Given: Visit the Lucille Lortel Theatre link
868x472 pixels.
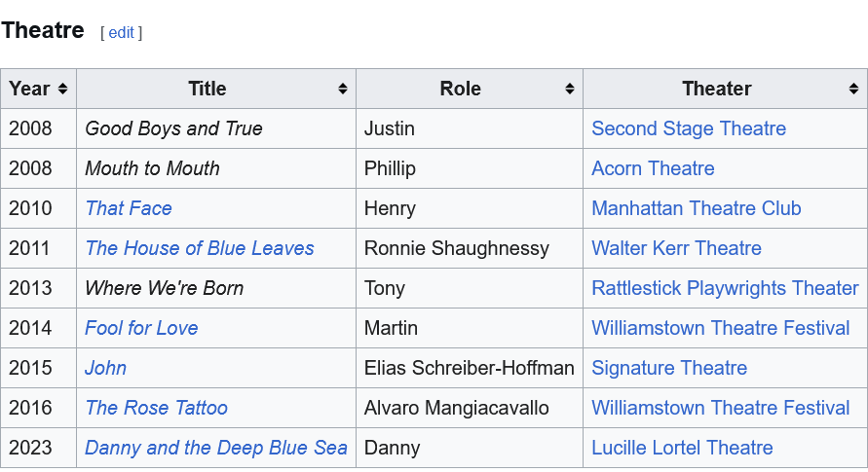Looking at the screenshot, I should 682,448.
